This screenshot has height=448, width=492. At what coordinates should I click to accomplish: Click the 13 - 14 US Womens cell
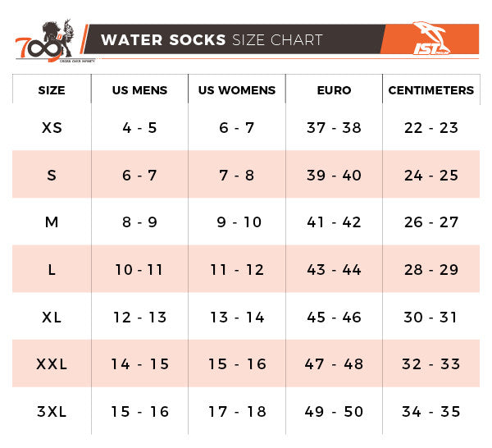237,317
